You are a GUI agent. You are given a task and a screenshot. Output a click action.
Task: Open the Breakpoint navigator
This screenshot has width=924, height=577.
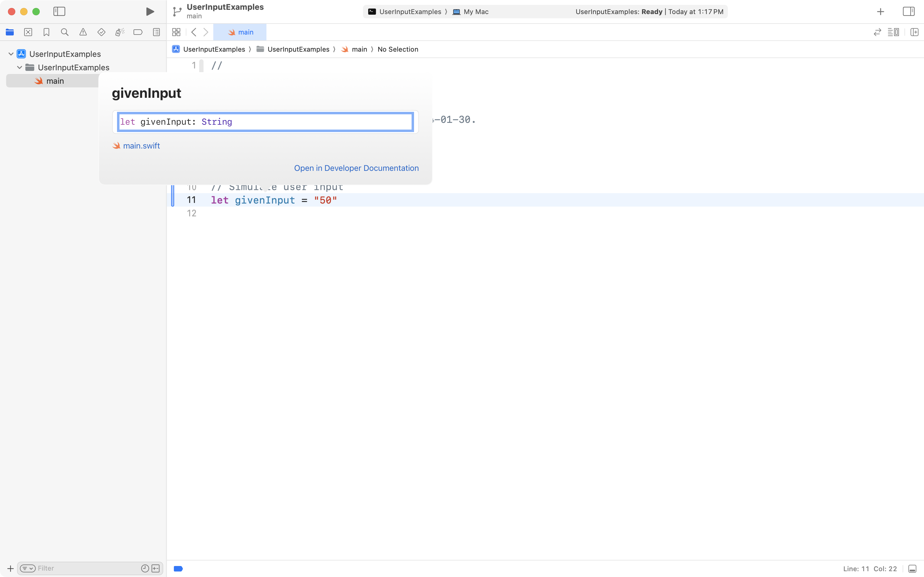(138, 32)
